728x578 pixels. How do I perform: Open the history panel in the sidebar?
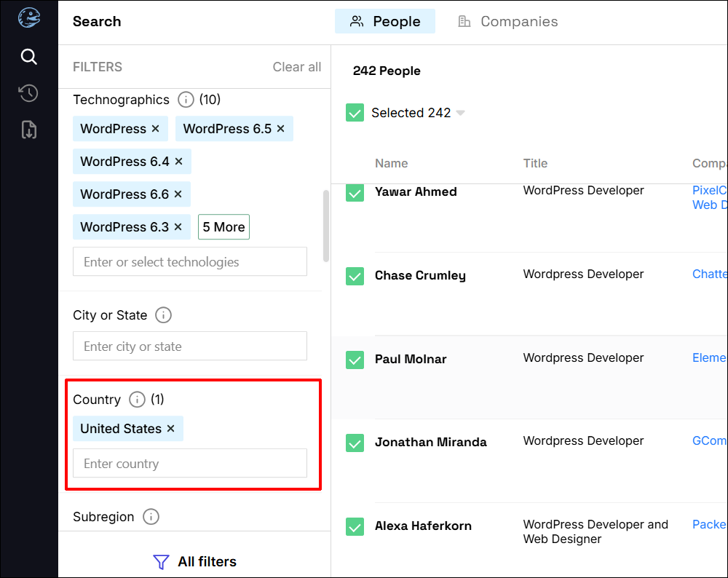pos(28,93)
